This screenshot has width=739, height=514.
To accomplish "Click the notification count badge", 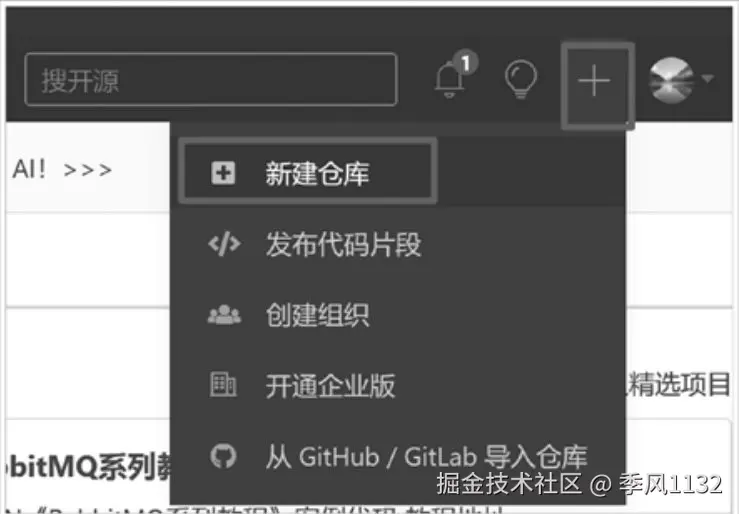I will pos(466,63).
